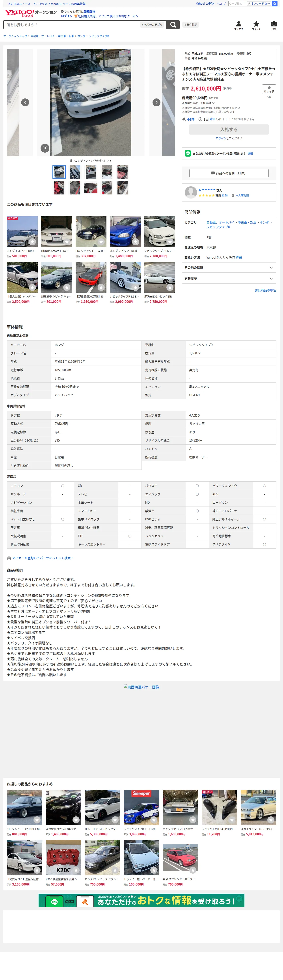
Task: Click the seller avatar icon
Action: point(190,192)
